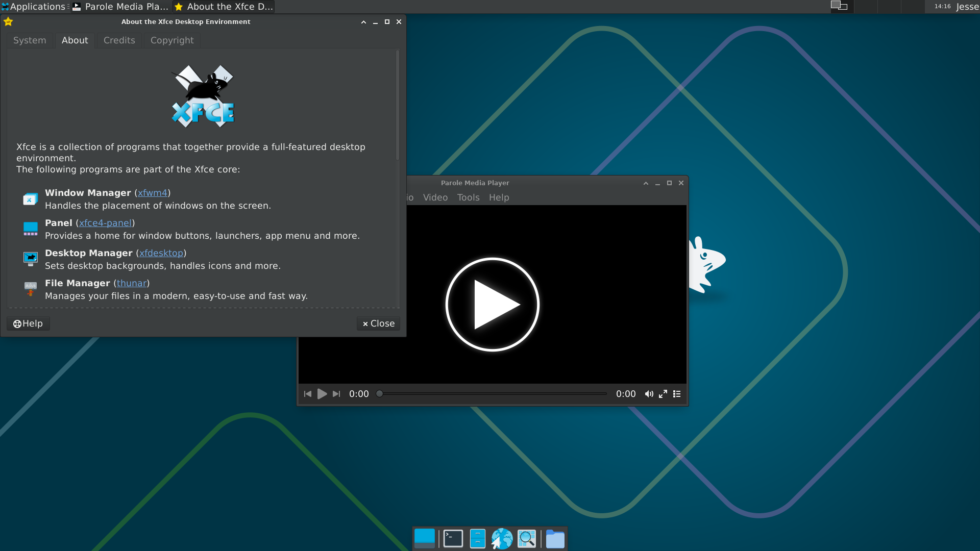980x551 pixels.
Task: Open the Help menu in Parole
Action: click(x=499, y=197)
